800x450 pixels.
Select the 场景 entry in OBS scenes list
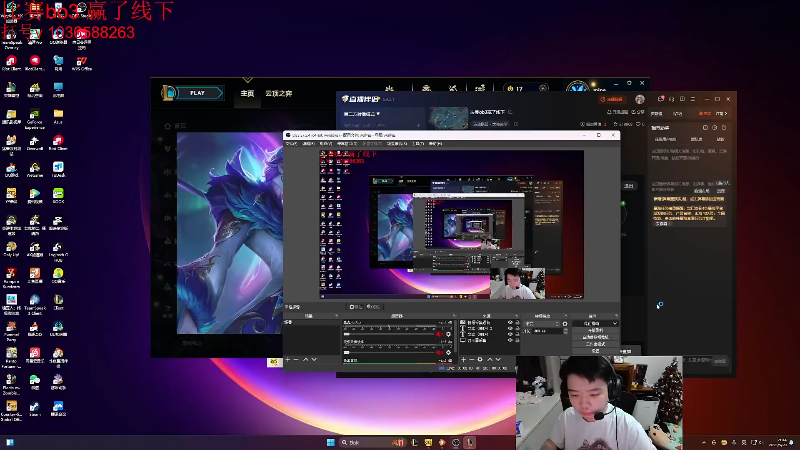(x=312, y=322)
